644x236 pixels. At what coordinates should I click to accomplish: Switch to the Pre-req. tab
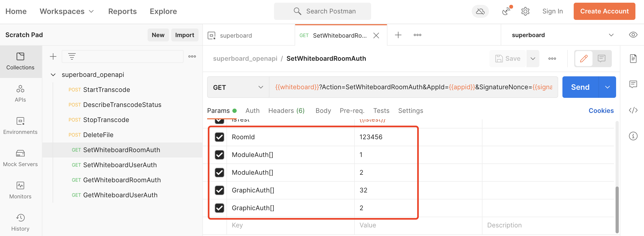(x=352, y=111)
